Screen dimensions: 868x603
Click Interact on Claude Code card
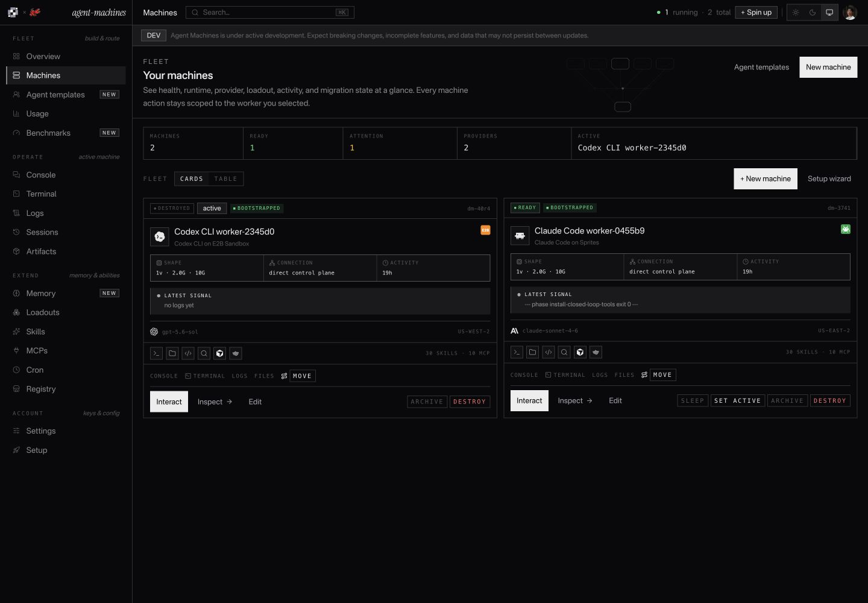pyautogui.click(x=529, y=400)
